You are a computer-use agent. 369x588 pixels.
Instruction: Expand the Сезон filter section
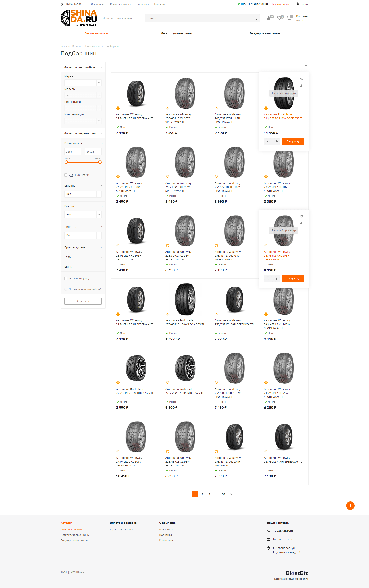pyautogui.click(x=83, y=257)
